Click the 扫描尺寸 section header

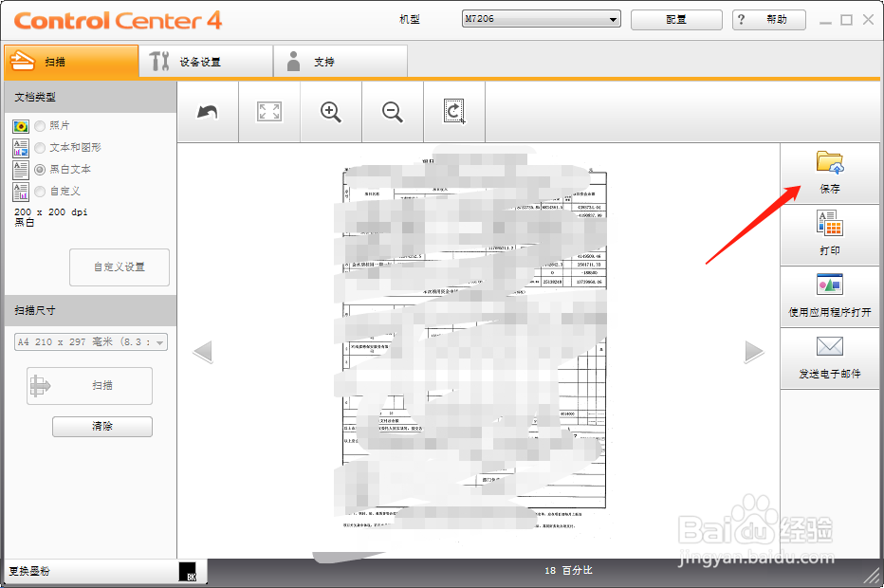click(x=90, y=310)
